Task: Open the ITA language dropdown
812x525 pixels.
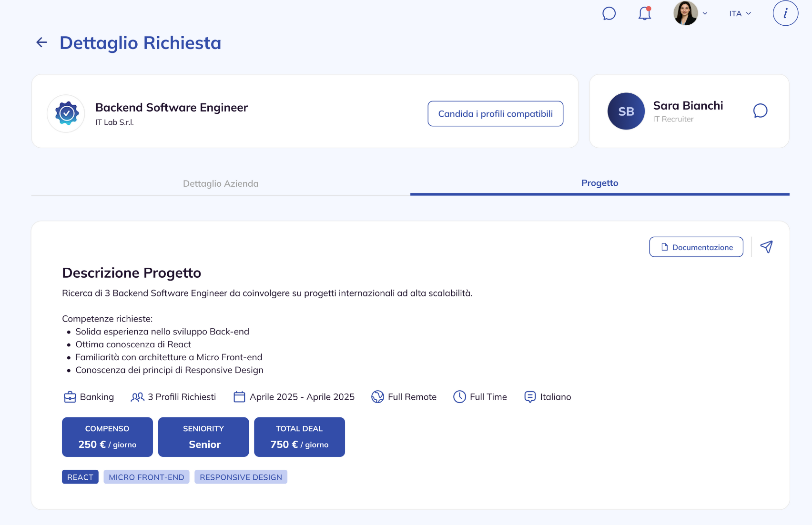Action: point(740,13)
